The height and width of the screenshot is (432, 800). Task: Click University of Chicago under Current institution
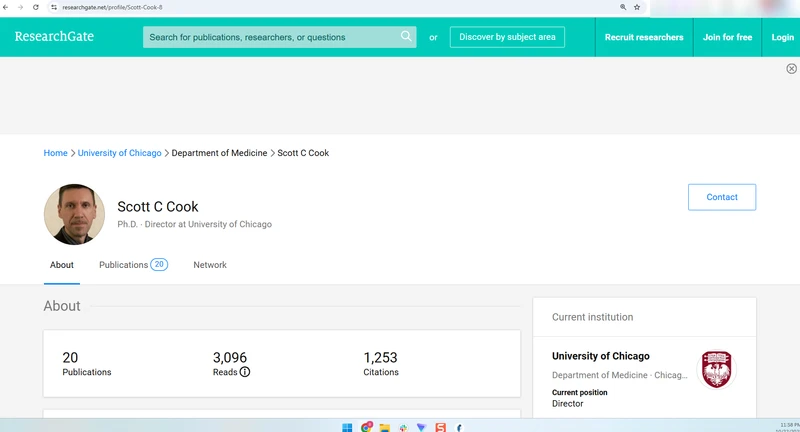point(601,356)
